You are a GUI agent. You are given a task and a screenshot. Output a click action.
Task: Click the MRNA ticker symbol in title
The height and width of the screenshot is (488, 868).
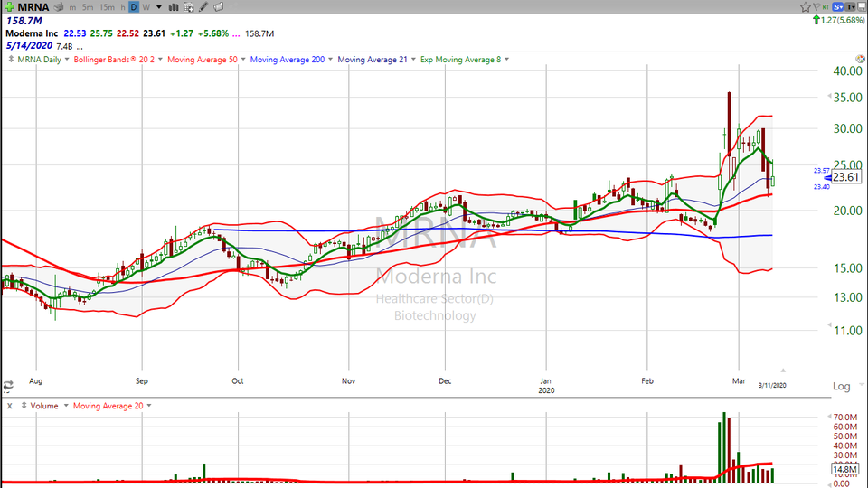(x=33, y=7)
